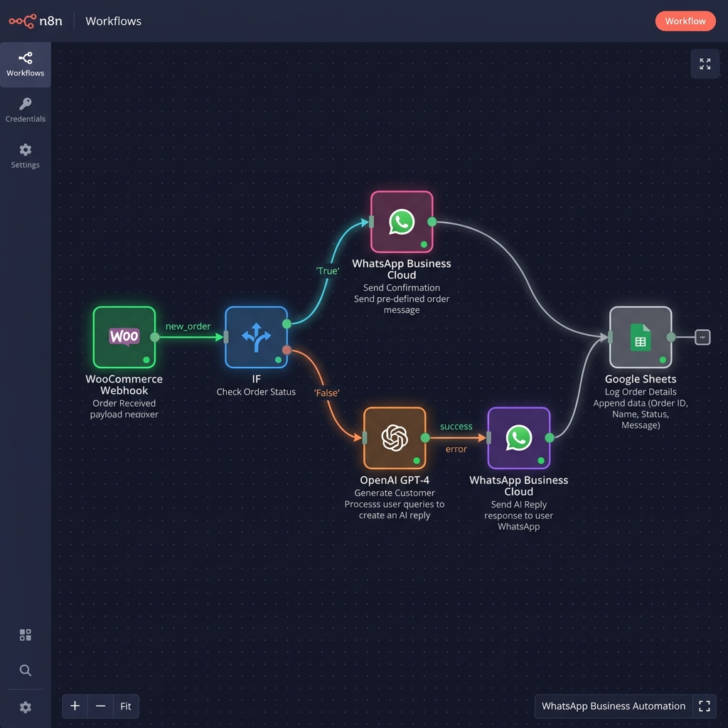The width and height of the screenshot is (728, 728).
Task: Click the IF node's branching arrows icon
Action: point(256,336)
